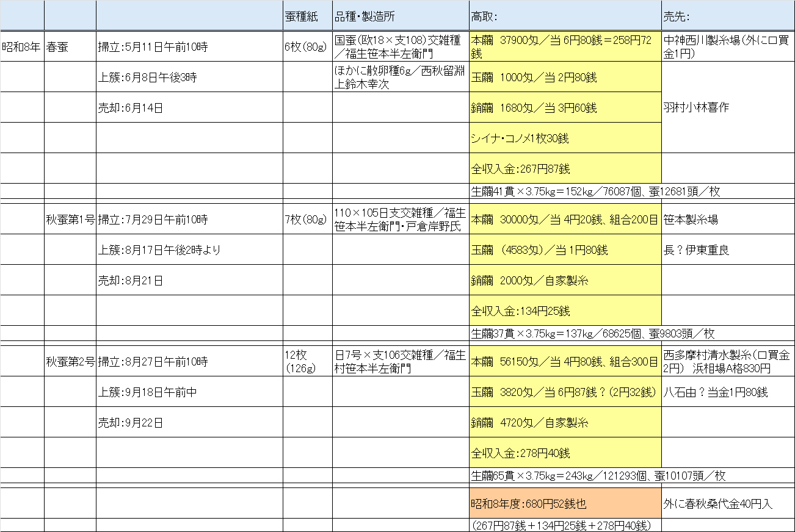Select cell 掃立:7月29日午前10時
The height and width of the screenshot is (532, 795).
(x=189, y=219)
